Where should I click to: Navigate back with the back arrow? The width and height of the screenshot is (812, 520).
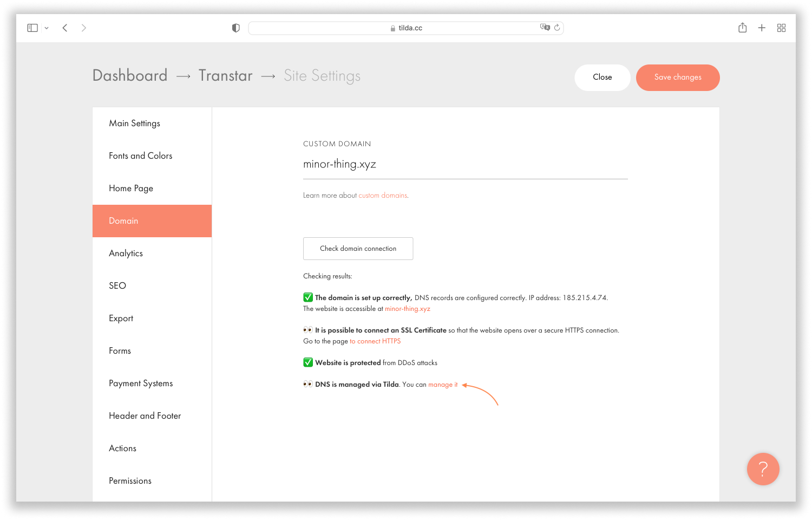(64, 28)
